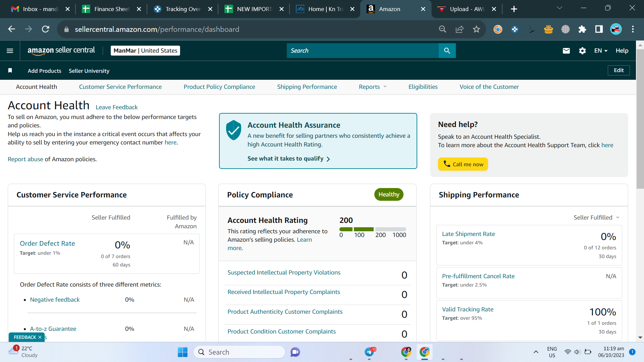This screenshot has height=362, width=644.
Task: Open the settings gear icon
Action: click(582, 51)
